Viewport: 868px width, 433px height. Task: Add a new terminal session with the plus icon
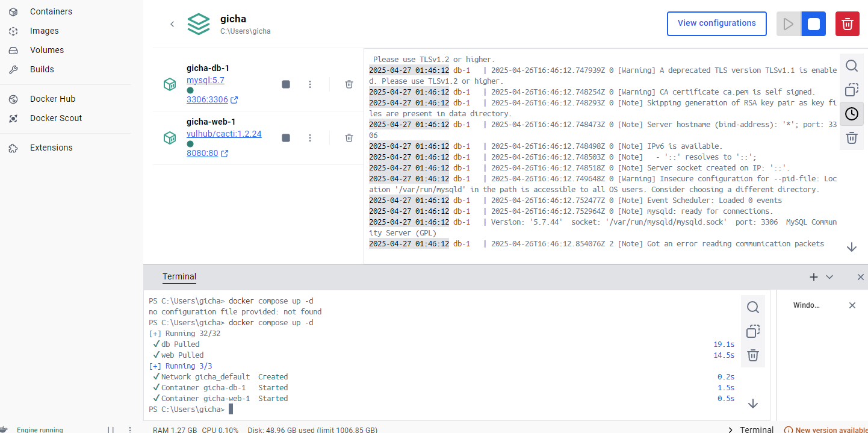(814, 277)
